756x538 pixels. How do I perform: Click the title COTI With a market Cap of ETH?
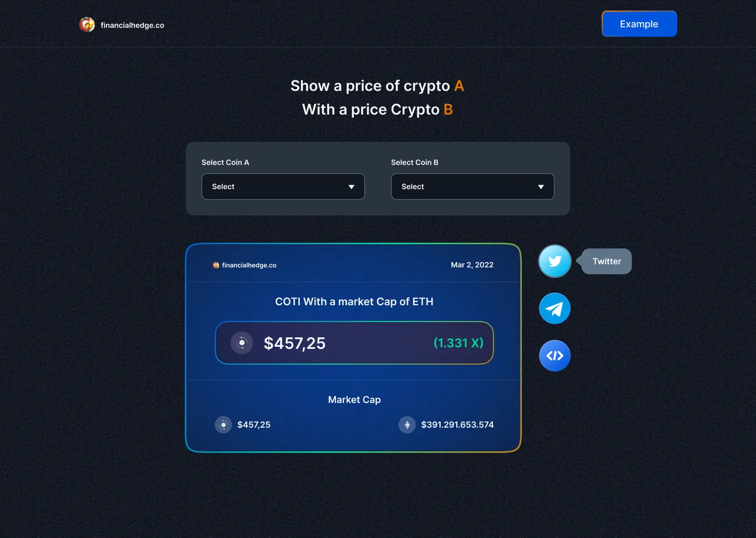click(x=354, y=301)
